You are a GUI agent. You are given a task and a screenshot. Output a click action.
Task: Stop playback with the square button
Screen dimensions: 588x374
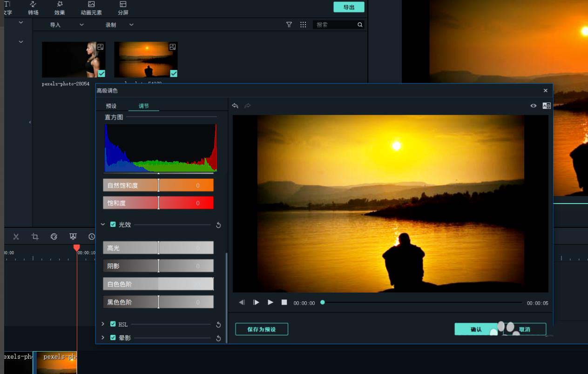(284, 302)
